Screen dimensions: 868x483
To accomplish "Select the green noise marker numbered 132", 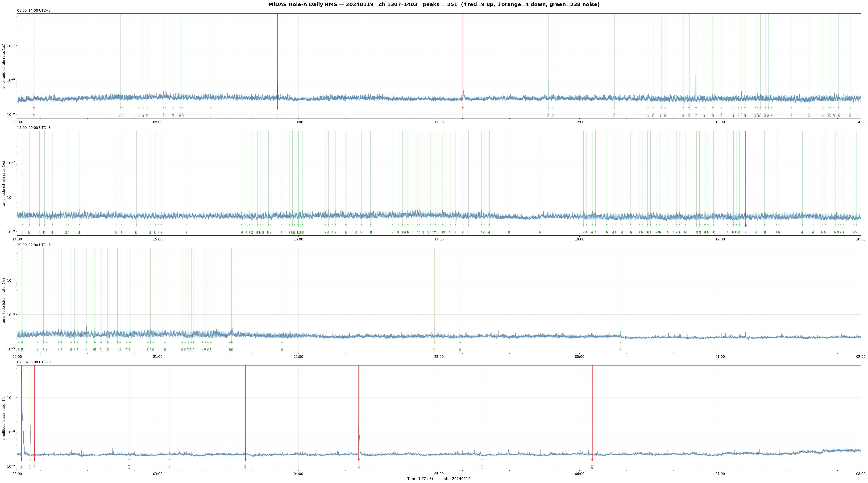I will click(x=540, y=225).
